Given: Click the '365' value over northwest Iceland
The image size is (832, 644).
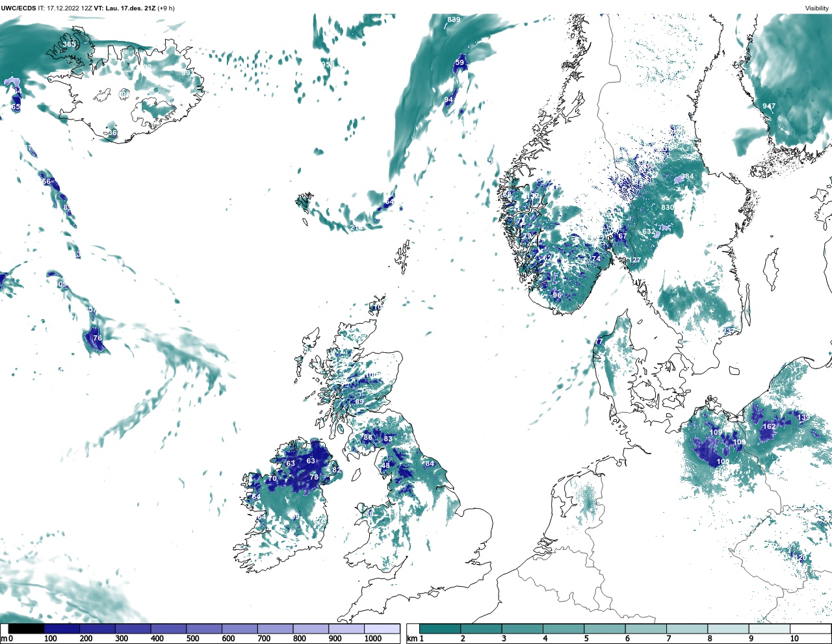Looking at the screenshot, I should 69,44.
